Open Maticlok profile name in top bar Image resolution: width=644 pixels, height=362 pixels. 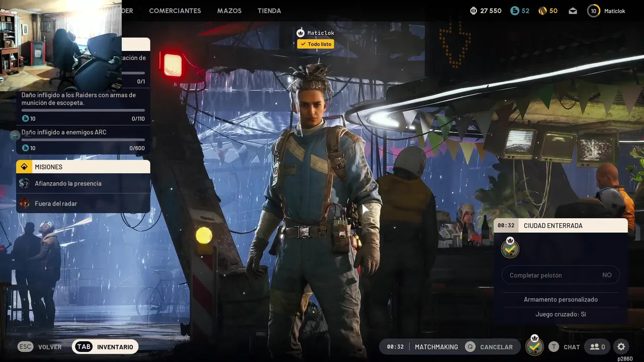coord(614,11)
